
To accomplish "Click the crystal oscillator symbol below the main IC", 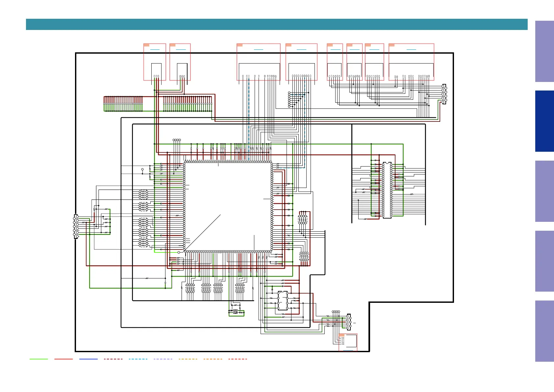I will 235,312.
